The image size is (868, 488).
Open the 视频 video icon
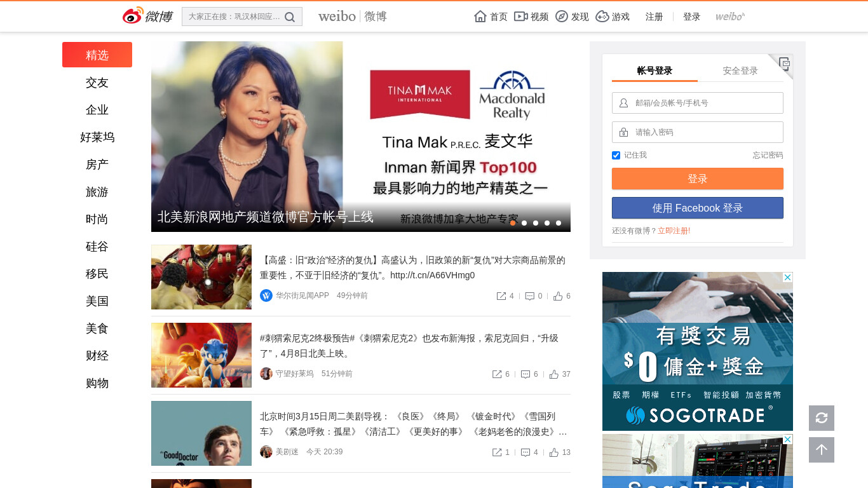(x=521, y=17)
